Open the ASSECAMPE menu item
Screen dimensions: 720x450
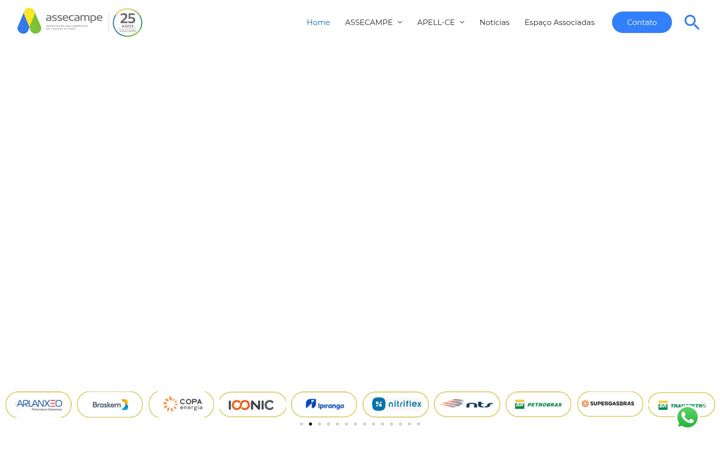pos(368,22)
